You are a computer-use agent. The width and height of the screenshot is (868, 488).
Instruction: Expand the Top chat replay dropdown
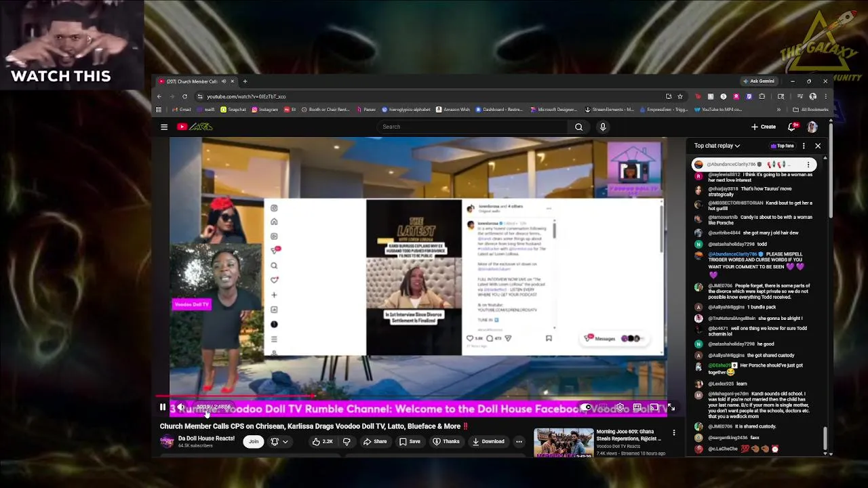(717, 146)
